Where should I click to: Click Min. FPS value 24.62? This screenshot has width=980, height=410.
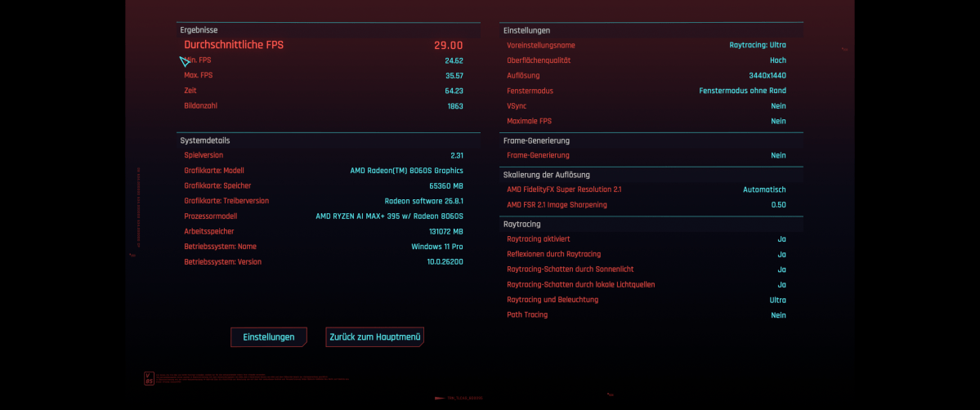pyautogui.click(x=454, y=60)
